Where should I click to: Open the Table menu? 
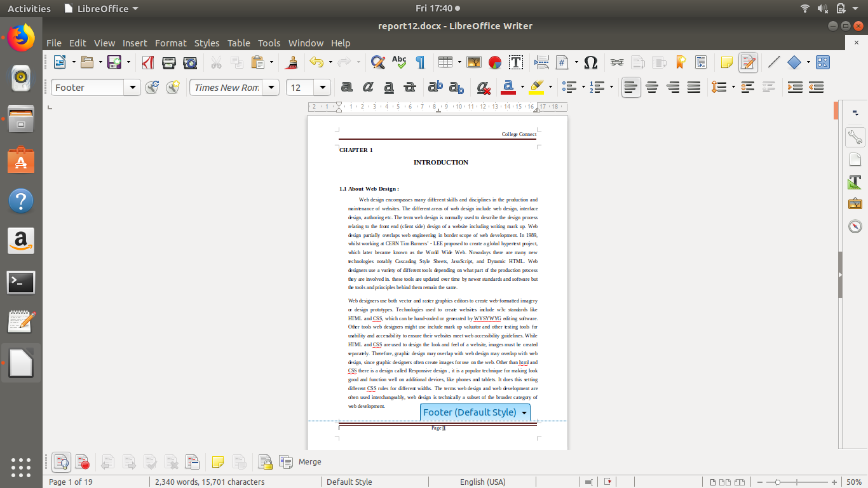tap(238, 43)
